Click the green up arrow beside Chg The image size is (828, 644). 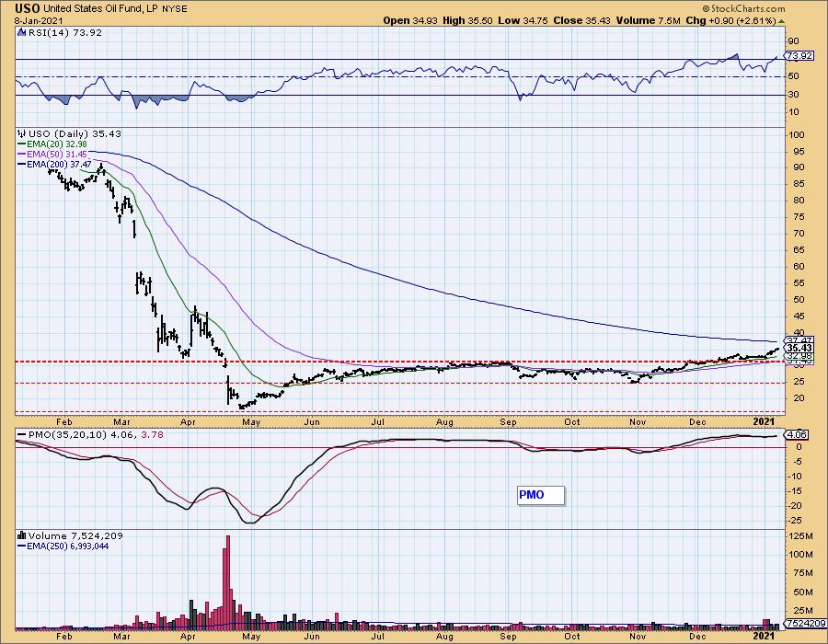point(781,20)
